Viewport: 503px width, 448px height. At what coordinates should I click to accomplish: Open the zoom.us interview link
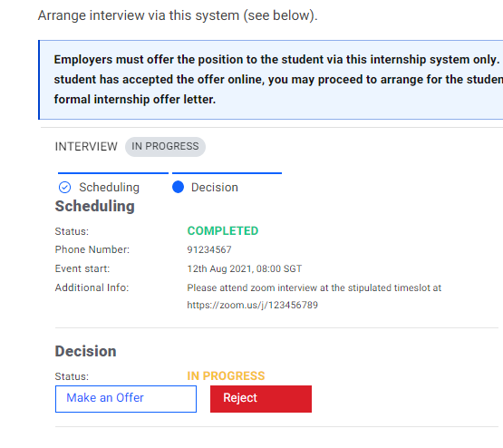coord(253,305)
